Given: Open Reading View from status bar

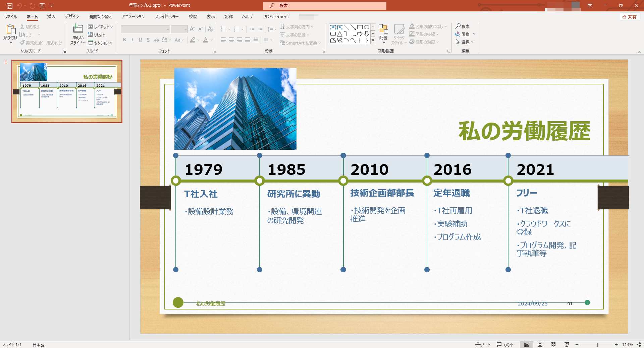Looking at the screenshot, I should [553, 344].
